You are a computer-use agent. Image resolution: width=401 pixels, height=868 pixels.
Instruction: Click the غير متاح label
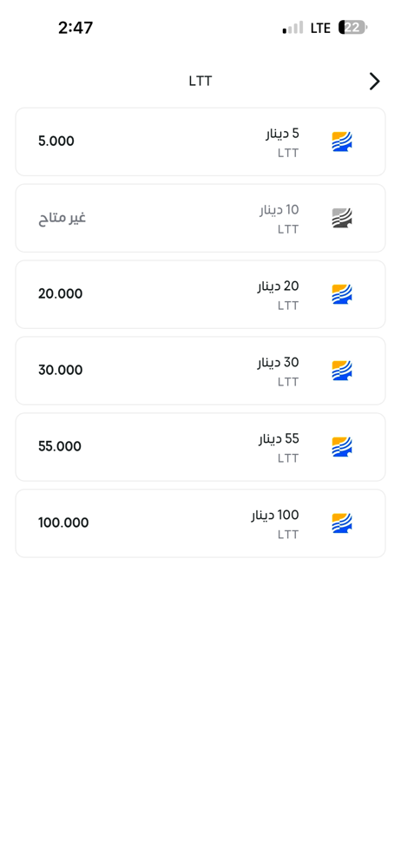62,218
